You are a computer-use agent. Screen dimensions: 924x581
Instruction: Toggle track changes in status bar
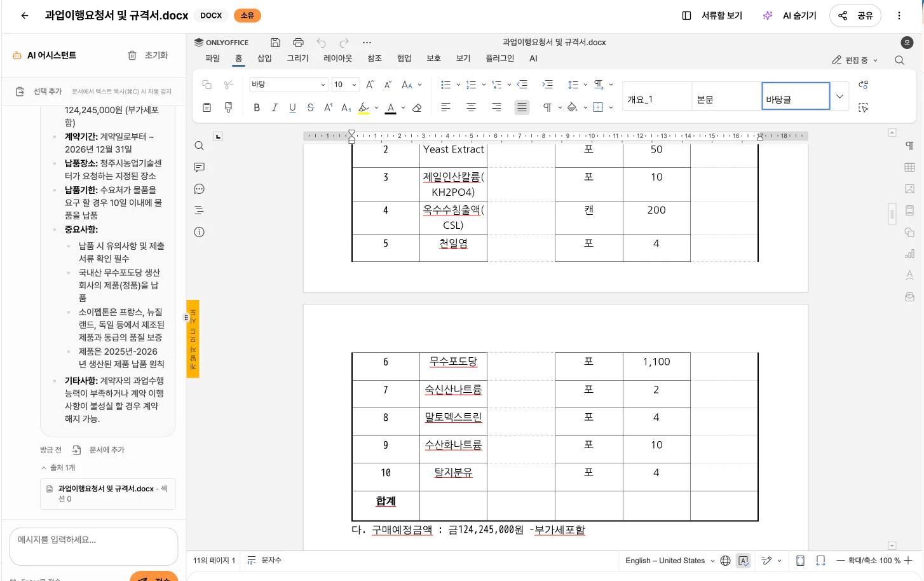tap(767, 561)
